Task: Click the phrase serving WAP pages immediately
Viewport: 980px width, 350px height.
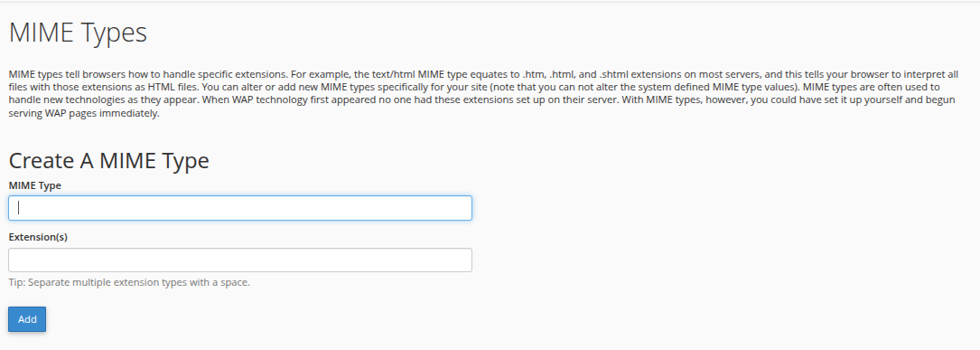Action: pos(84,113)
